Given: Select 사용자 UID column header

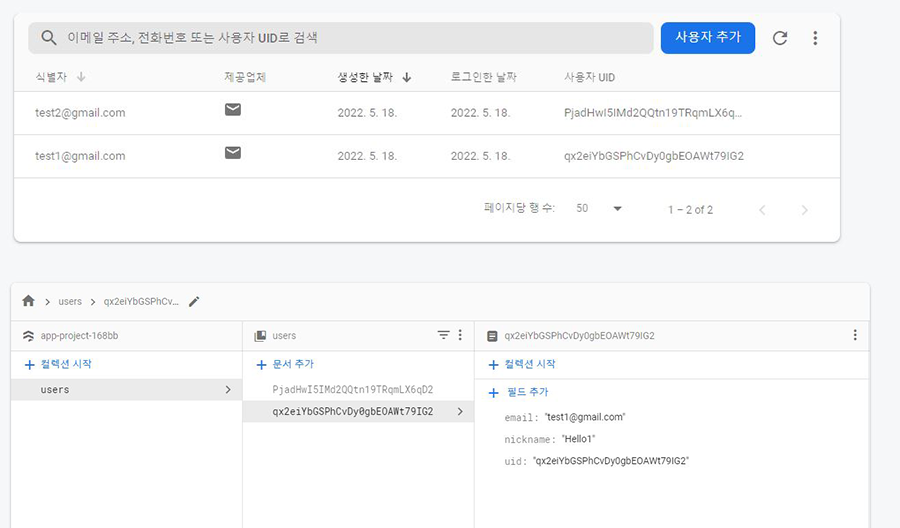Looking at the screenshot, I should coord(589,77).
